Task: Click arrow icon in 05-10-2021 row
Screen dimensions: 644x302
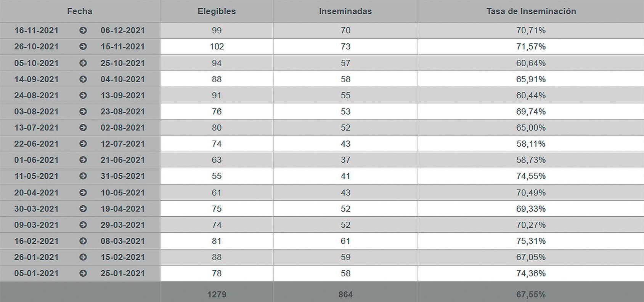Action: pyautogui.click(x=83, y=63)
